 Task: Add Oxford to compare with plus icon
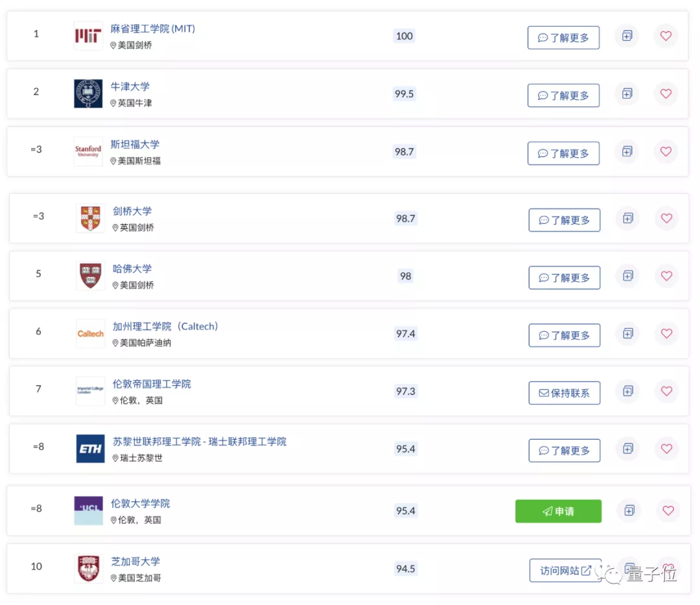coord(627,93)
